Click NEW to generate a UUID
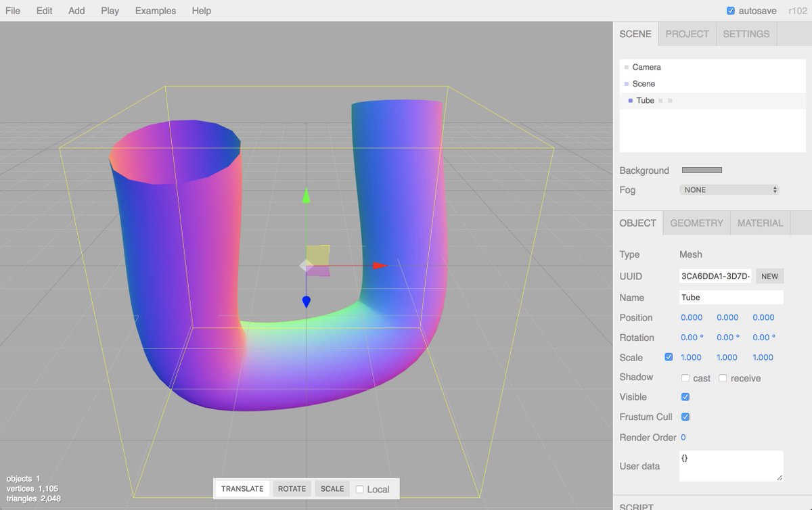 [769, 276]
